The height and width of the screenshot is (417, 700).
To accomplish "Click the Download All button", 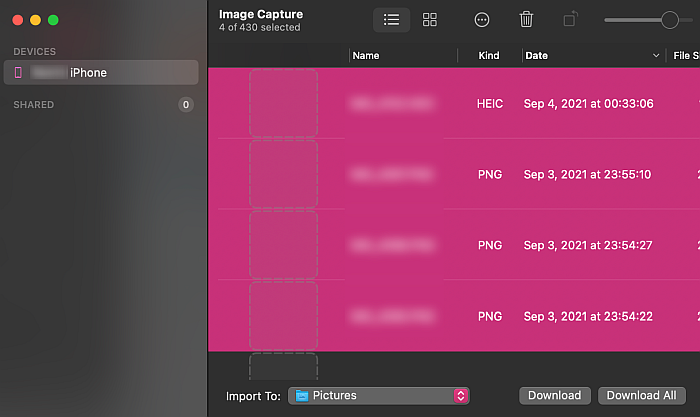I will [x=642, y=396].
